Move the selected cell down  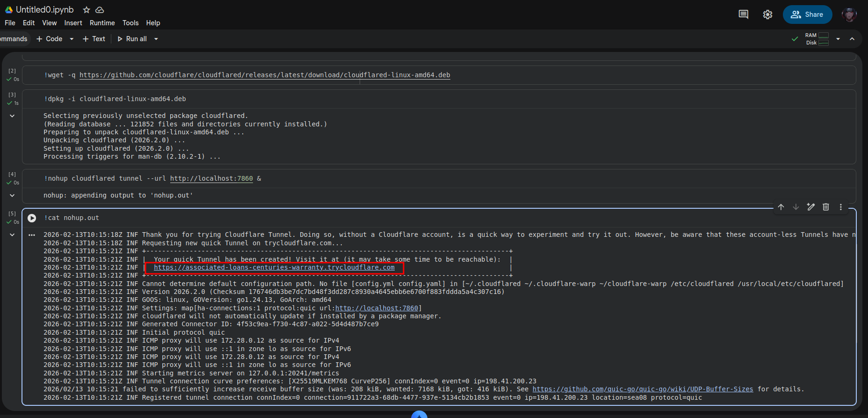coord(796,207)
